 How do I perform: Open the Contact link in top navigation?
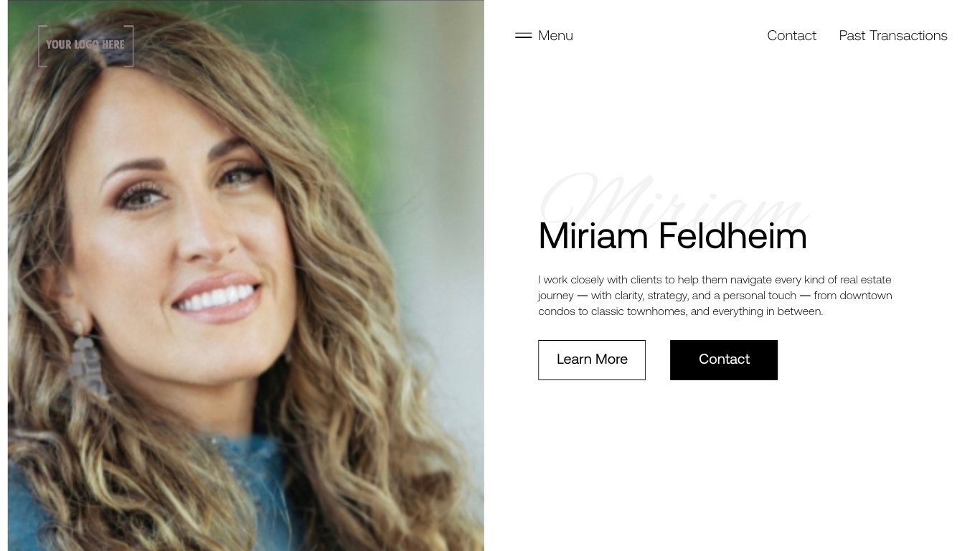[x=791, y=35]
